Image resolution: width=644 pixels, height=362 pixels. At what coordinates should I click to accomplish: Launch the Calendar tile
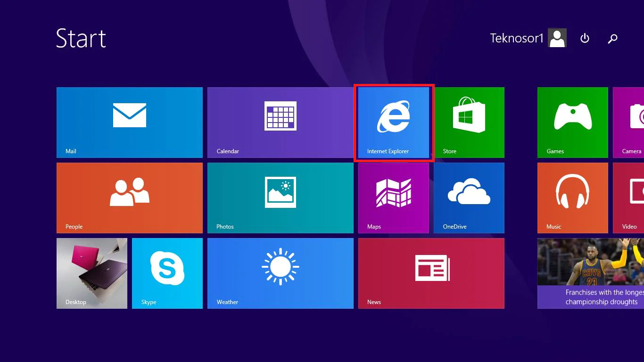coord(281,123)
